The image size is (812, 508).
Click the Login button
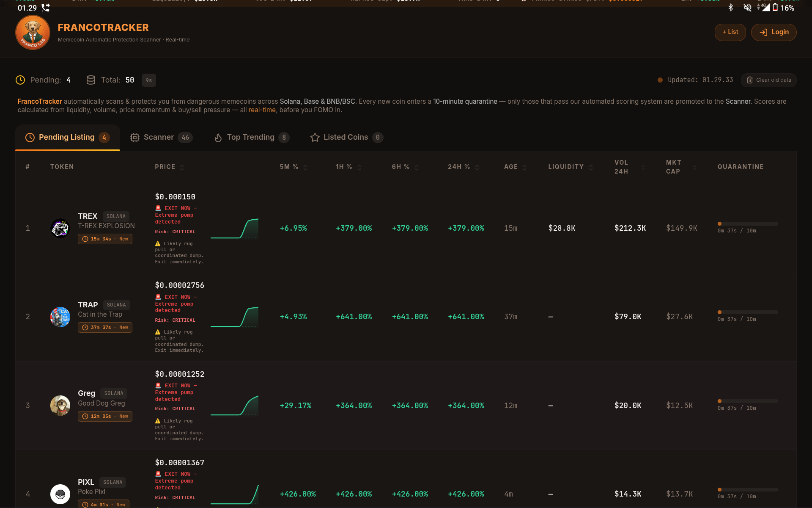pyautogui.click(x=774, y=32)
